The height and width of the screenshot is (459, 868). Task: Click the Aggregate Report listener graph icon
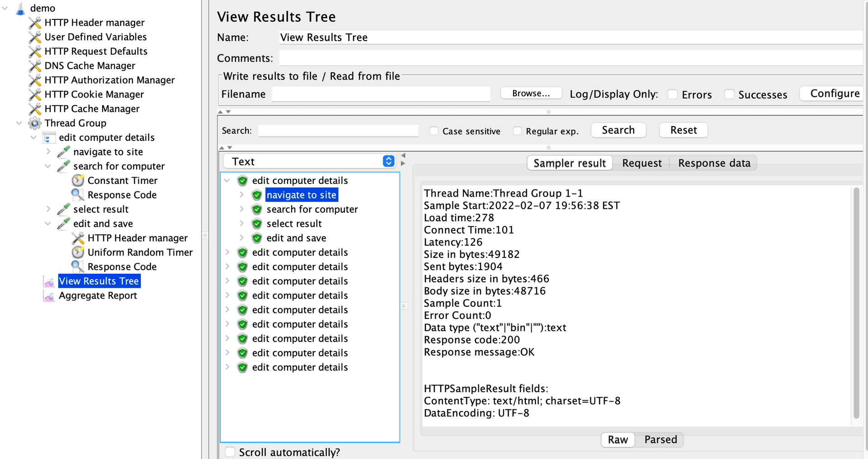click(x=49, y=295)
